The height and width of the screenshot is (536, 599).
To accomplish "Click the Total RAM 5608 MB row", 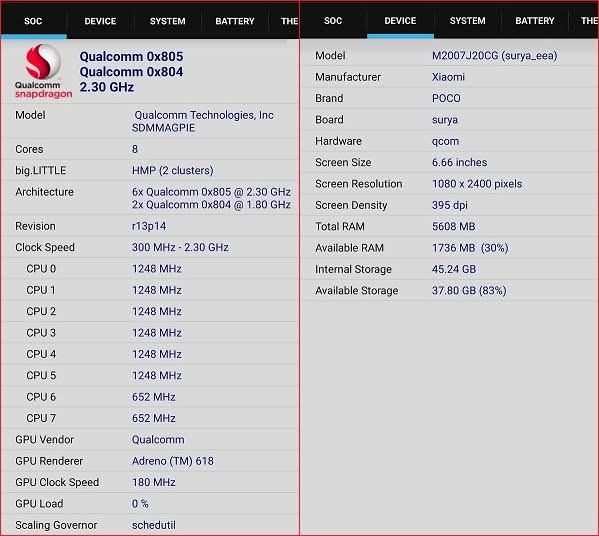I will 449,227.
